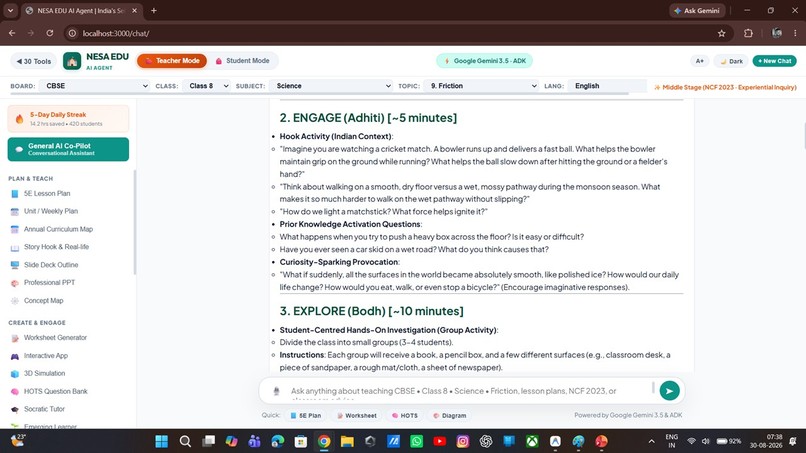
Task: Open Socratic Tutor tool
Action: point(44,409)
